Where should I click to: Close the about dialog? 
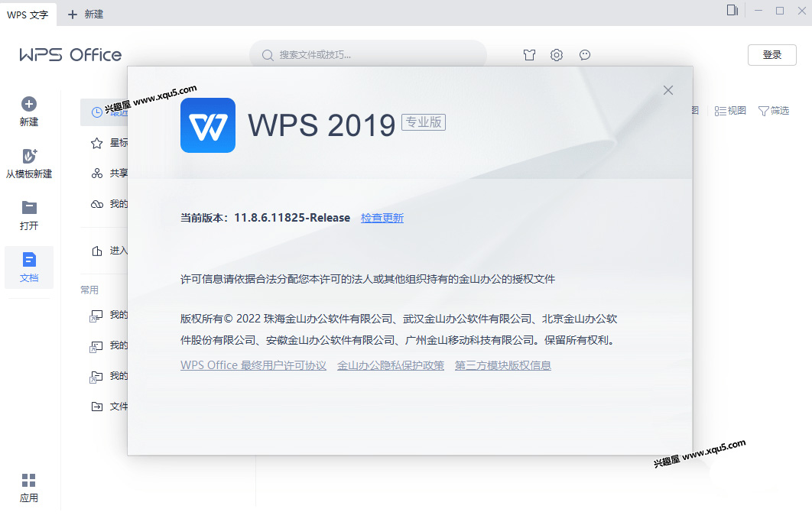click(x=668, y=90)
